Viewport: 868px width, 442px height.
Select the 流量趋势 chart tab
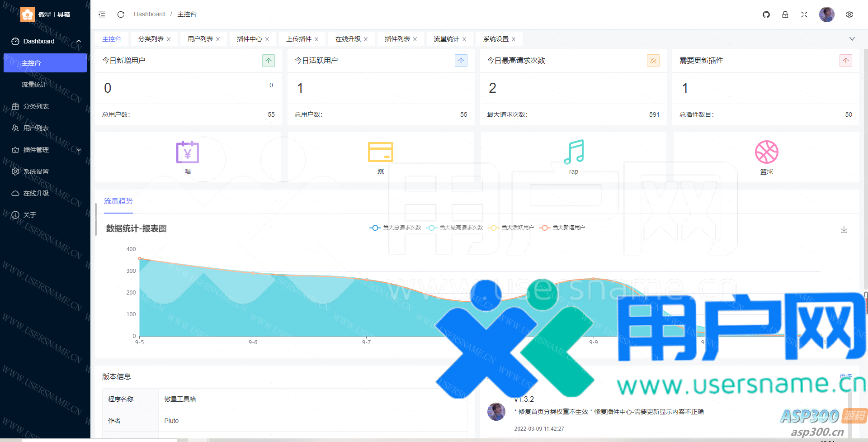(118, 201)
